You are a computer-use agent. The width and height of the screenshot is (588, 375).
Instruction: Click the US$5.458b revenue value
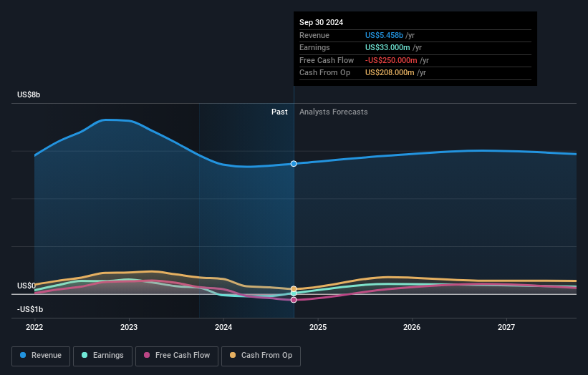pos(384,35)
